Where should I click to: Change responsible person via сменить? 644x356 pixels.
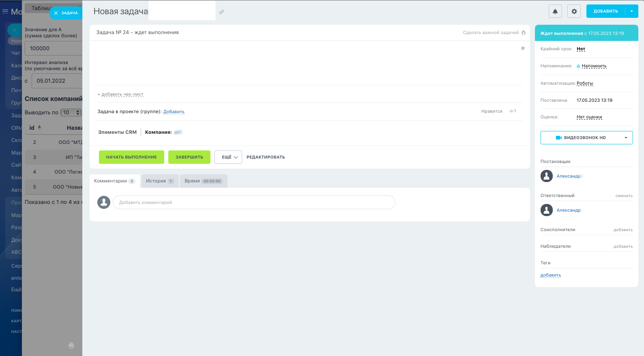(624, 196)
